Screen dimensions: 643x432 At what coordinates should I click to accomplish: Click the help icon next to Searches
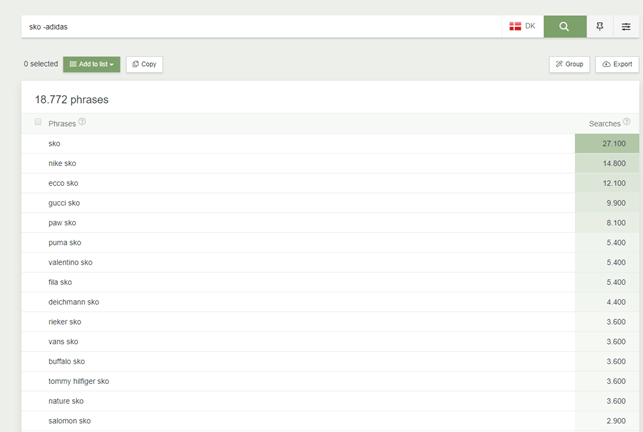point(627,121)
